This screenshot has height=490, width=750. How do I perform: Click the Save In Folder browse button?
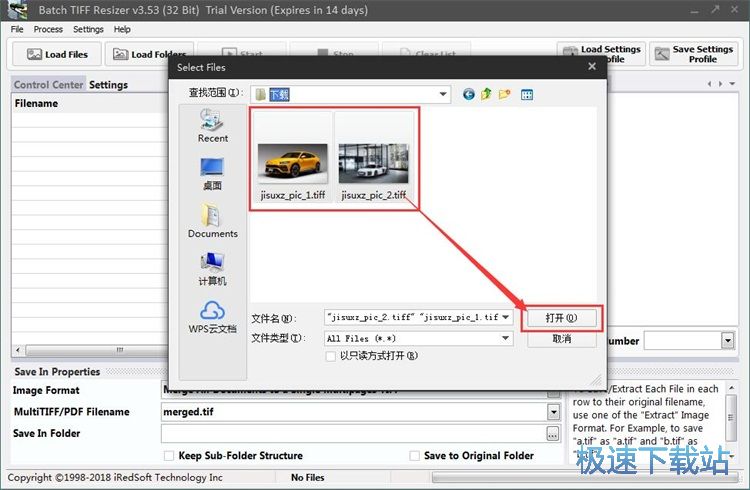[552, 434]
